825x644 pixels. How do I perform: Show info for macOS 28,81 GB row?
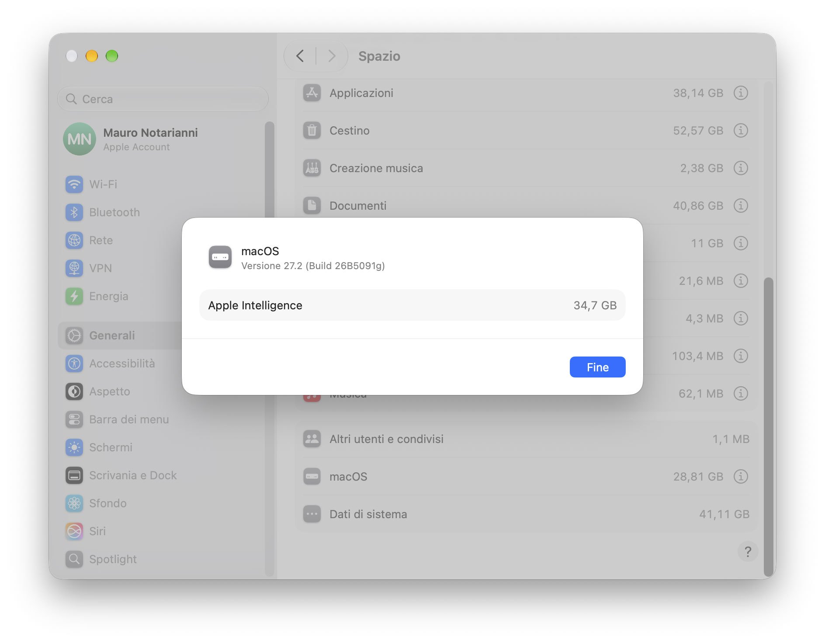coord(741,477)
